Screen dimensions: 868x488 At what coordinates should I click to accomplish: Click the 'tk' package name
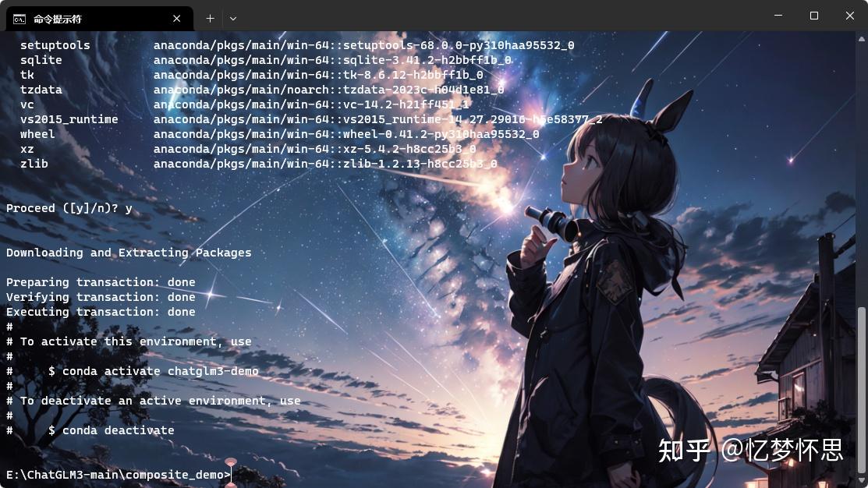click(x=27, y=75)
